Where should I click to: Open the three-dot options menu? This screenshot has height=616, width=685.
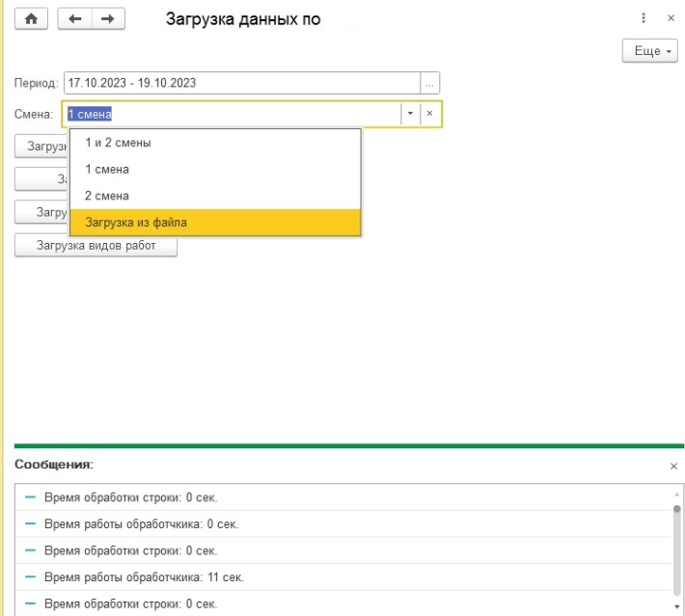point(644,18)
